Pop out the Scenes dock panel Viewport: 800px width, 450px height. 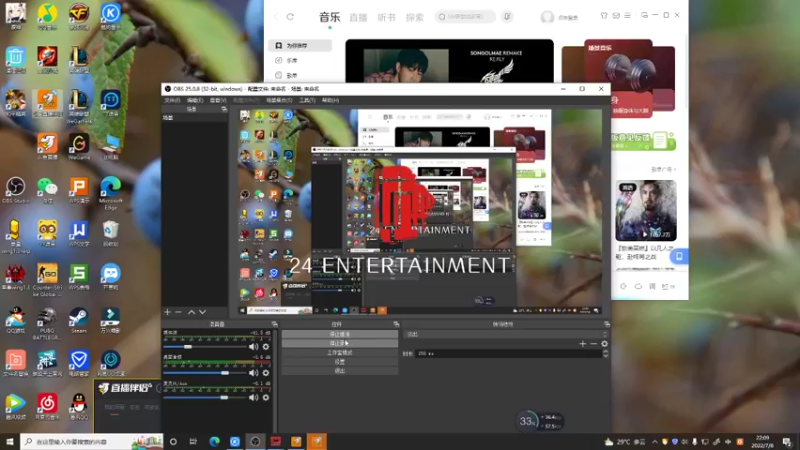(x=224, y=109)
